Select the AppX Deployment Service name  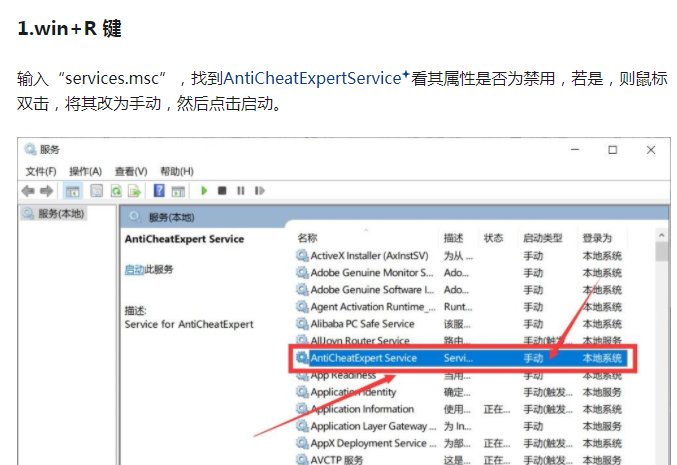(373, 443)
